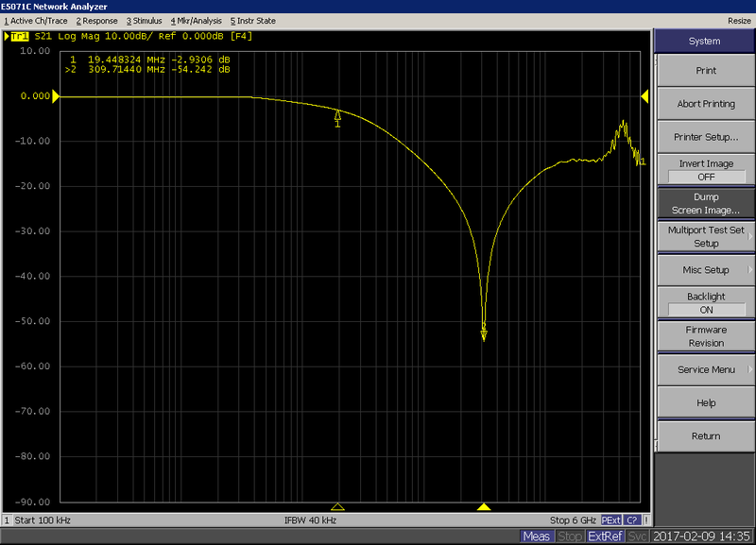
Task: Click the warning indicator beside C? icon
Action: (x=646, y=519)
